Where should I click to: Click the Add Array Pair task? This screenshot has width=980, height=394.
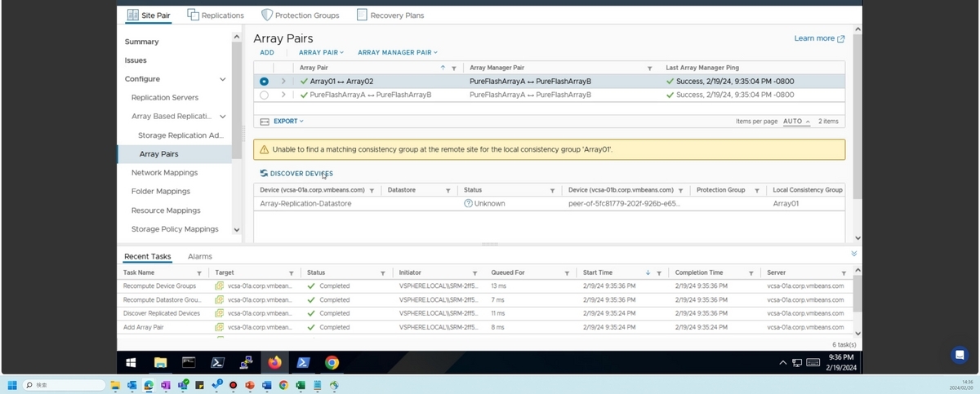[x=143, y=327]
